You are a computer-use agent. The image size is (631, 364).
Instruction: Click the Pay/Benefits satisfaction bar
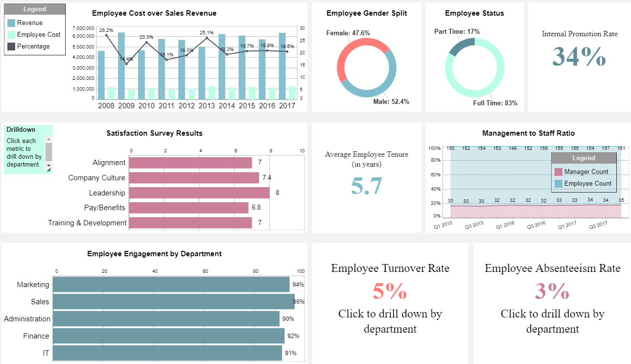pyautogui.click(x=189, y=208)
